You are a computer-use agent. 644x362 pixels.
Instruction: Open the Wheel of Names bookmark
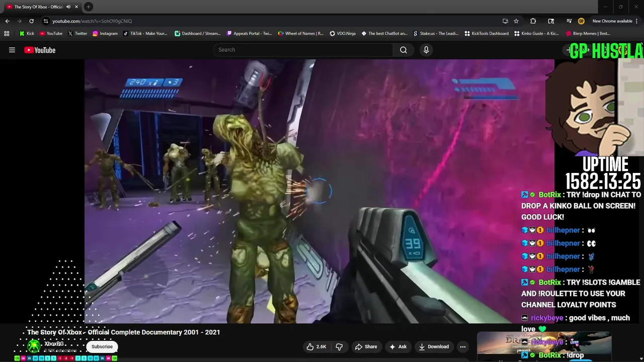(x=301, y=34)
